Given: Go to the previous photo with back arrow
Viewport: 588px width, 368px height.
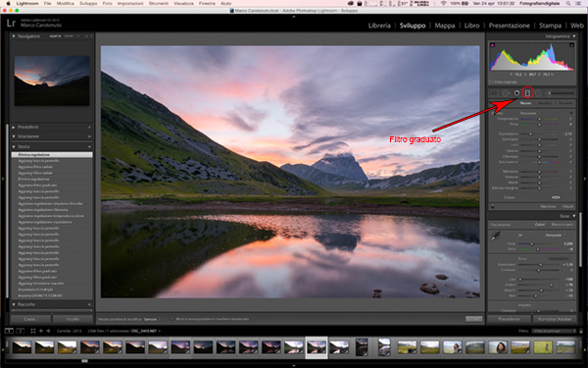Looking at the screenshot, I should coord(41,331).
